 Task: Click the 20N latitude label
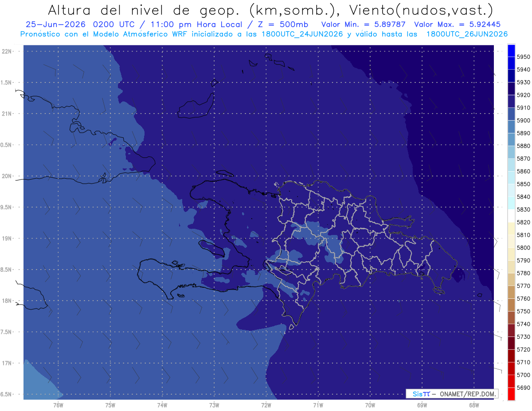pos(7,176)
